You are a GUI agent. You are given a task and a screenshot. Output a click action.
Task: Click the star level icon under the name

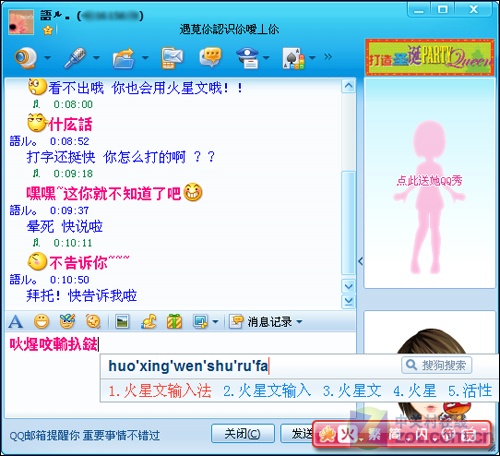coord(48,31)
